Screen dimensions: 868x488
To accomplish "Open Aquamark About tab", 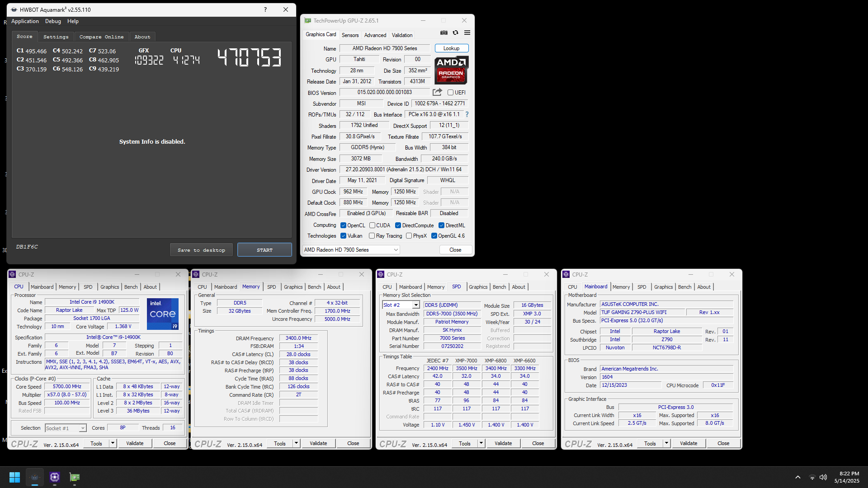I will pyautogui.click(x=142, y=37).
